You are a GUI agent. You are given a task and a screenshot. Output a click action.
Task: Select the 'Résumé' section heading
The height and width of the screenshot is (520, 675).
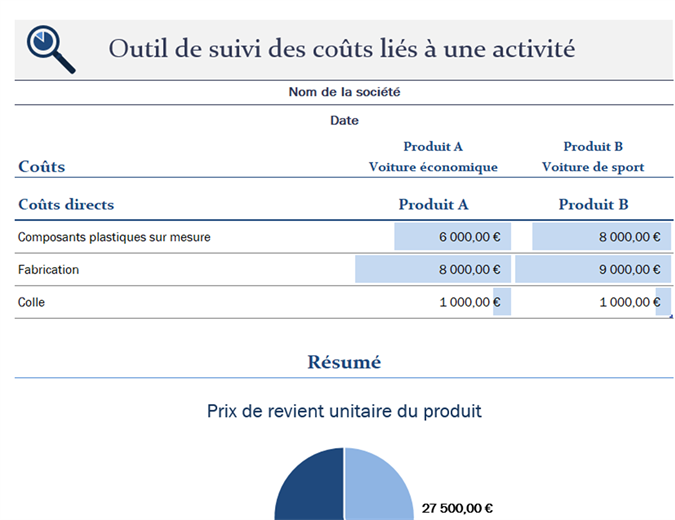click(344, 362)
